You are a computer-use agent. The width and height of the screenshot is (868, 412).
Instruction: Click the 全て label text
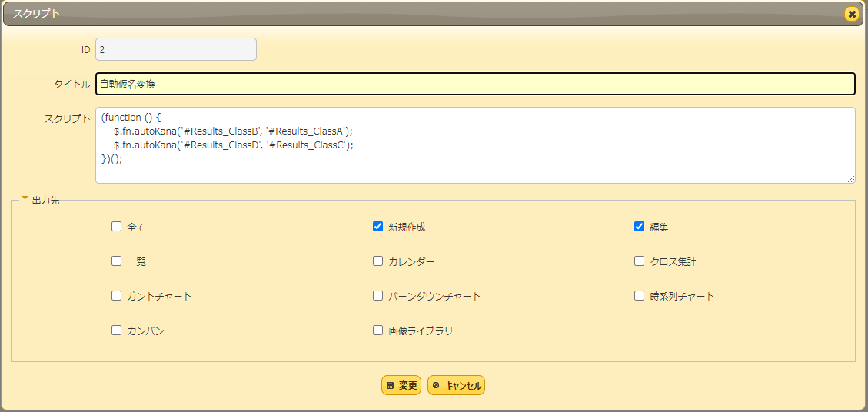click(x=136, y=227)
